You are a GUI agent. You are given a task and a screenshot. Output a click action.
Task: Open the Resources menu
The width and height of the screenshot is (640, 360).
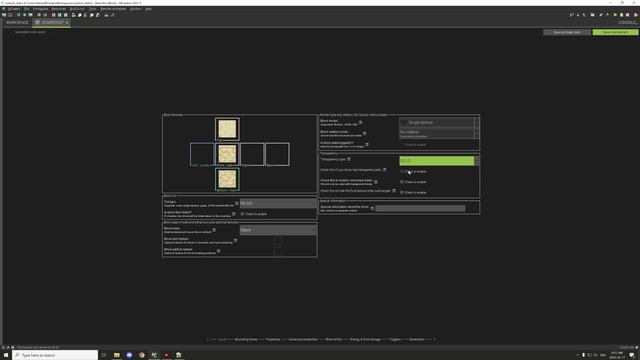(x=59, y=9)
